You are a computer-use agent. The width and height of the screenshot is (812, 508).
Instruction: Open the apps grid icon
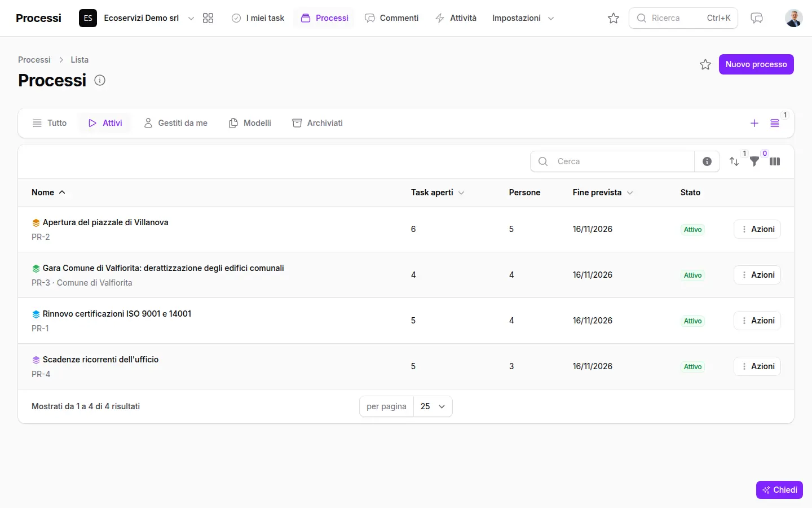[208, 18]
